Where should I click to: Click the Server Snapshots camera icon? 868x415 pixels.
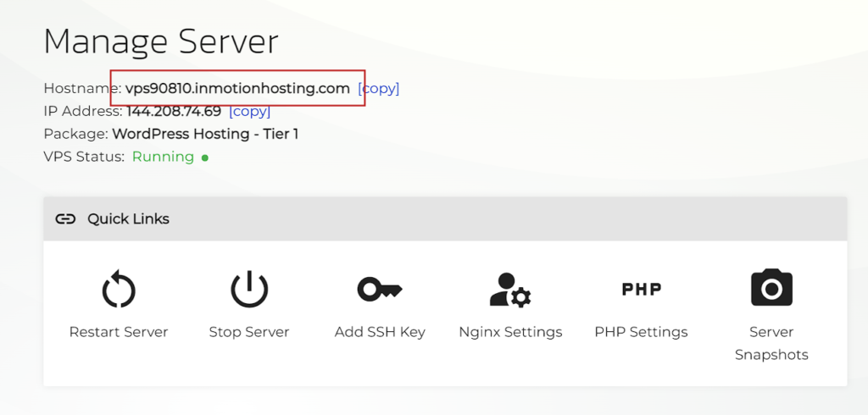coord(771,288)
